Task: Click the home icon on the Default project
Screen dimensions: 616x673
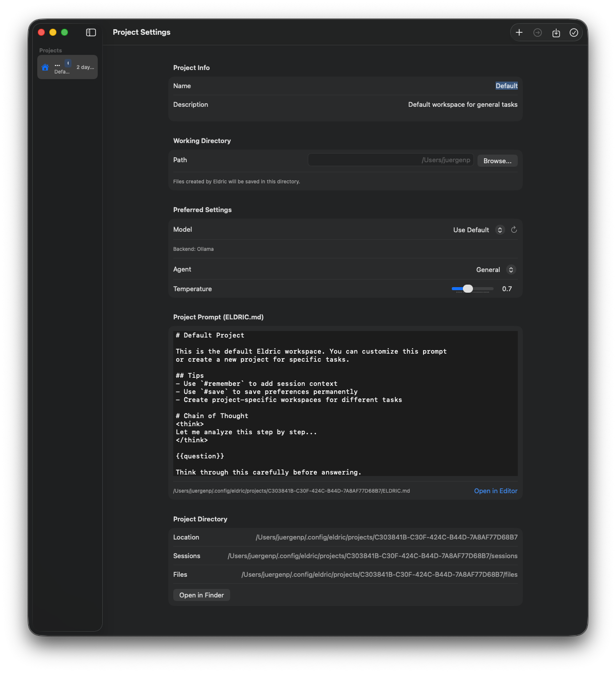Action: (45, 66)
